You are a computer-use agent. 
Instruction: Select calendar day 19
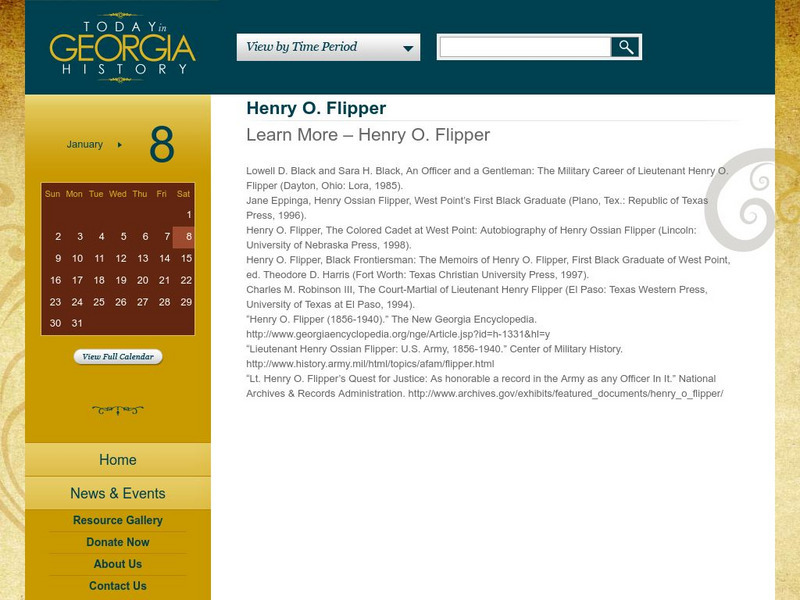(x=121, y=281)
